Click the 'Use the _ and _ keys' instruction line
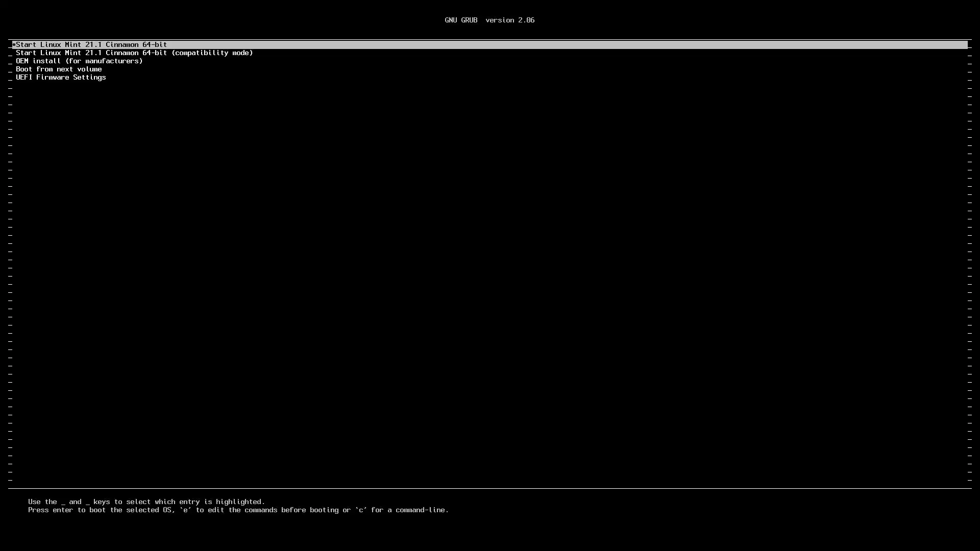Screen dimensions: 980x551 pyautogui.click(x=146, y=502)
